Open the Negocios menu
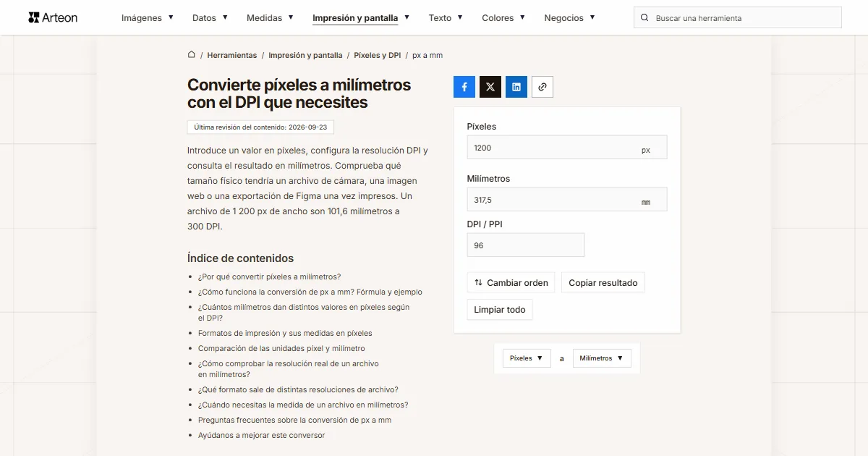Image resolution: width=868 pixels, height=456 pixels. click(x=570, y=18)
